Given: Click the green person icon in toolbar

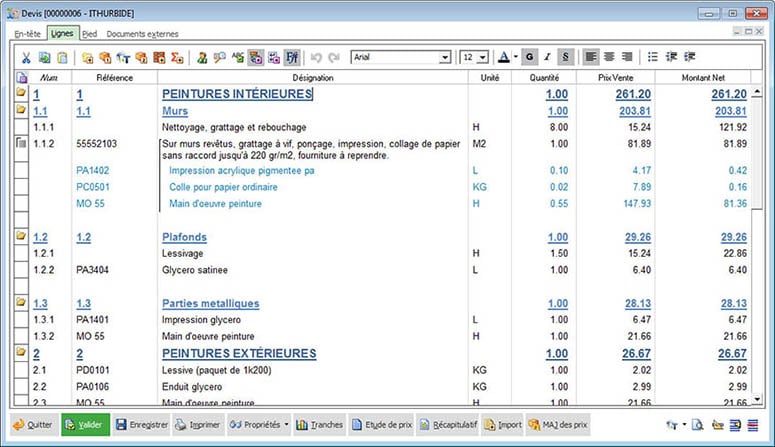Looking at the screenshot, I should pos(202,58).
